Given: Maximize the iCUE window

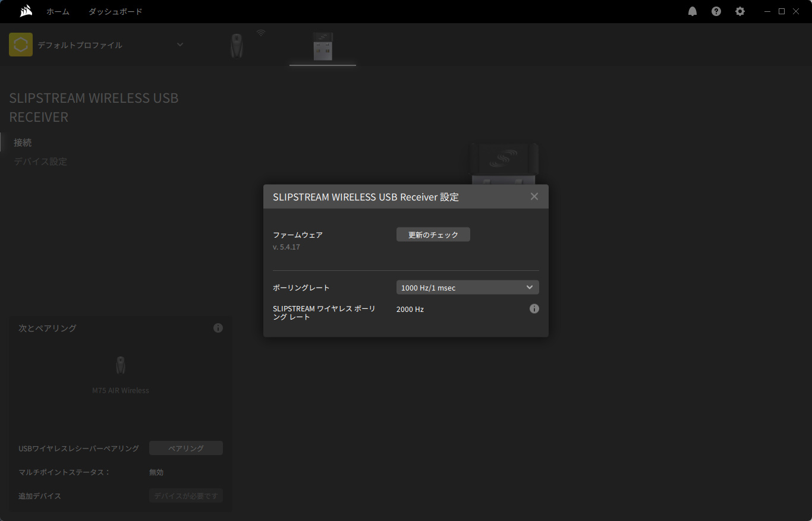Looking at the screenshot, I should coord(782,11).
